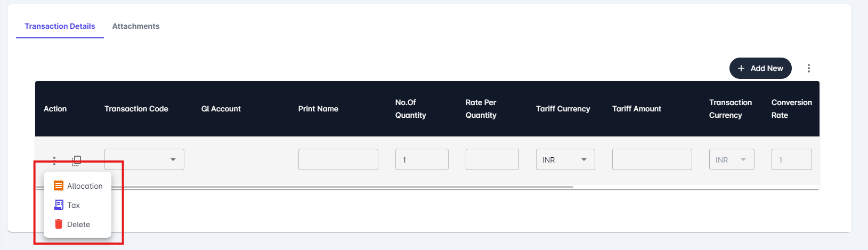The width and height of the screenshot is (868, 250).
Task: Click the copy row icon
Action: (x=77, y=160)
